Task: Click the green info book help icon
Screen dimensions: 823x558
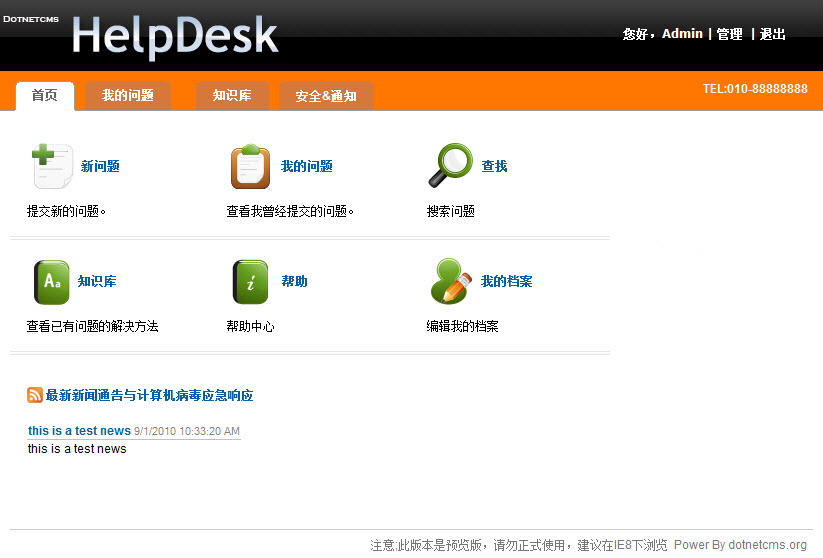Action: [x=250, y=282]
